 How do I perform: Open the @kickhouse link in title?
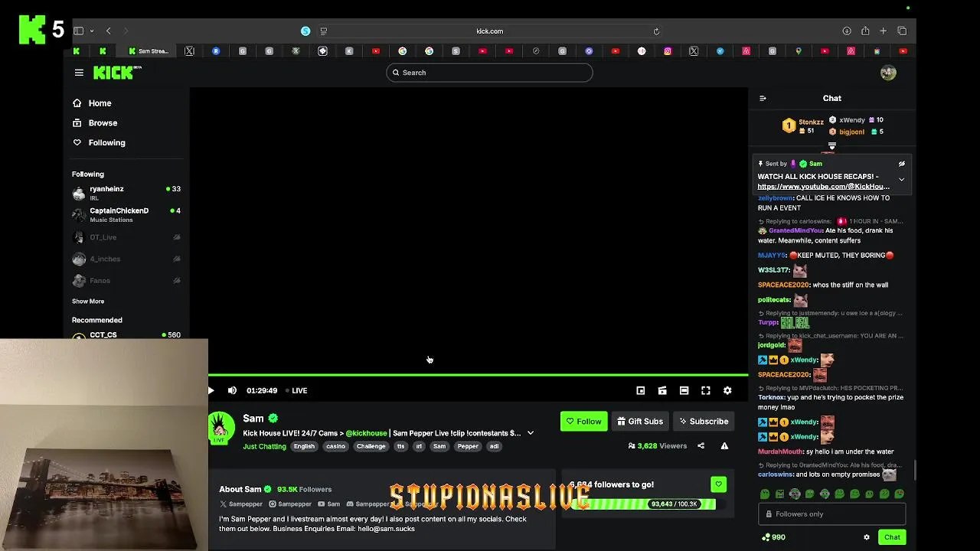366,433
